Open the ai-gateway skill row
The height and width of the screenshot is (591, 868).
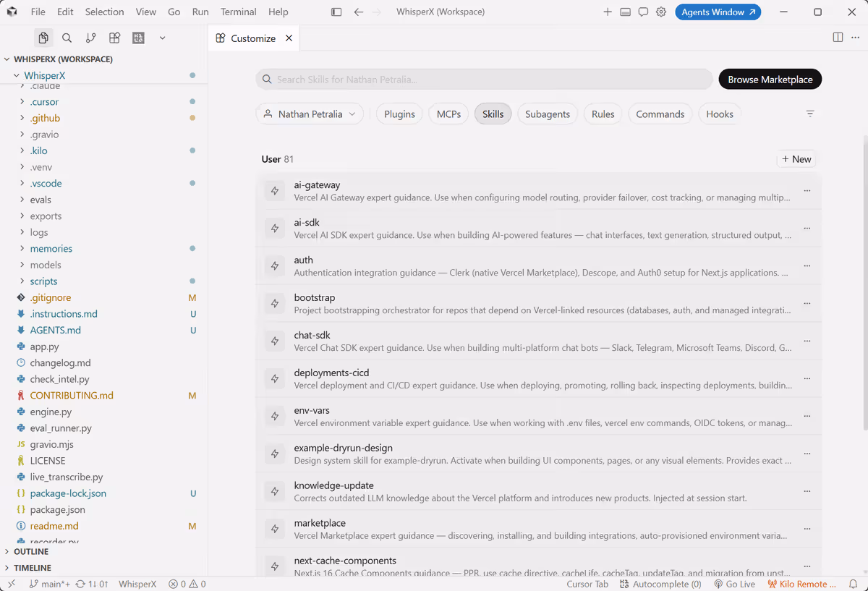pos(539,191)
